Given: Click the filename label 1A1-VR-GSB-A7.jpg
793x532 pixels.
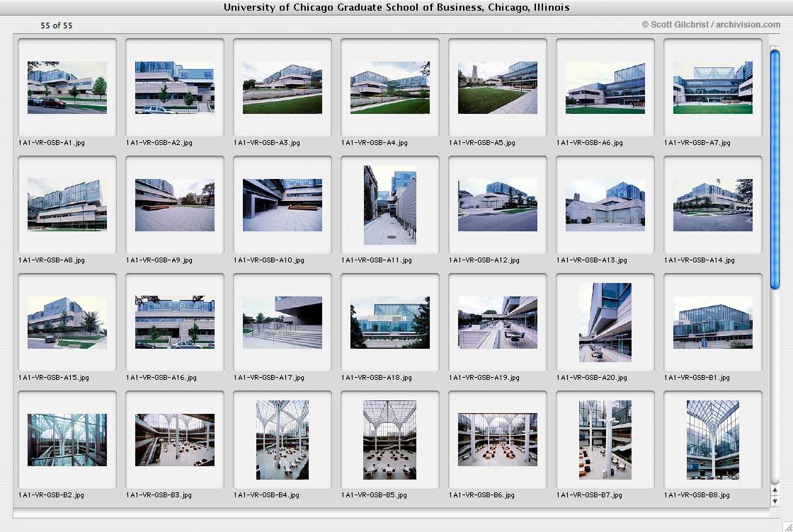Looking at the screenshot, I should 697,143.
